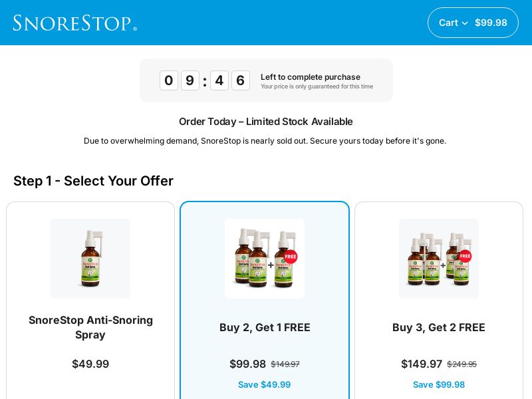This screenshot has height=399, width=532.
Task: Click the red FREE badge on Buy 3 offer
Action: pyautogui.click(x=465, y=256)
